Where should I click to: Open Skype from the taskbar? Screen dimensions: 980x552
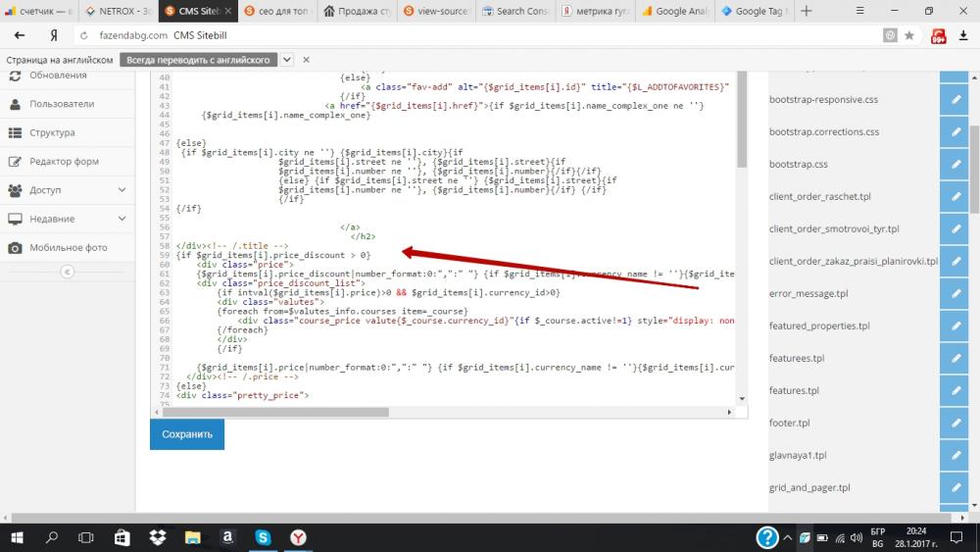pos(263,537)
